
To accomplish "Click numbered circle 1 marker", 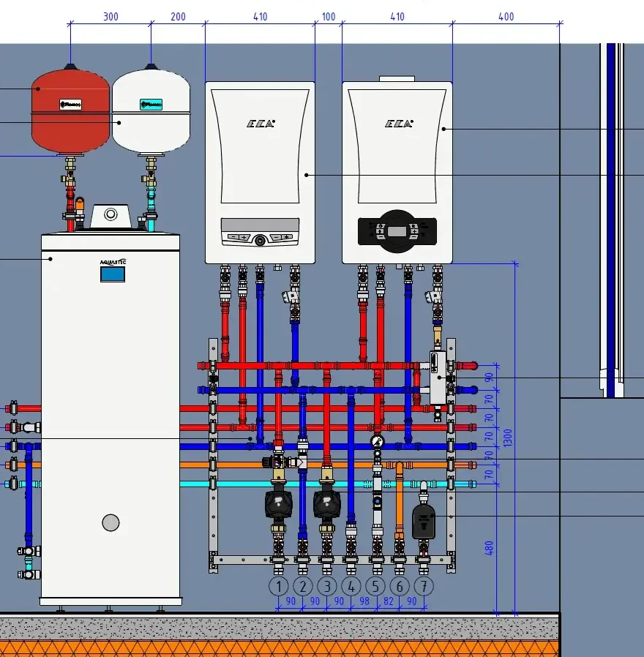I will [x=279, y=586].
